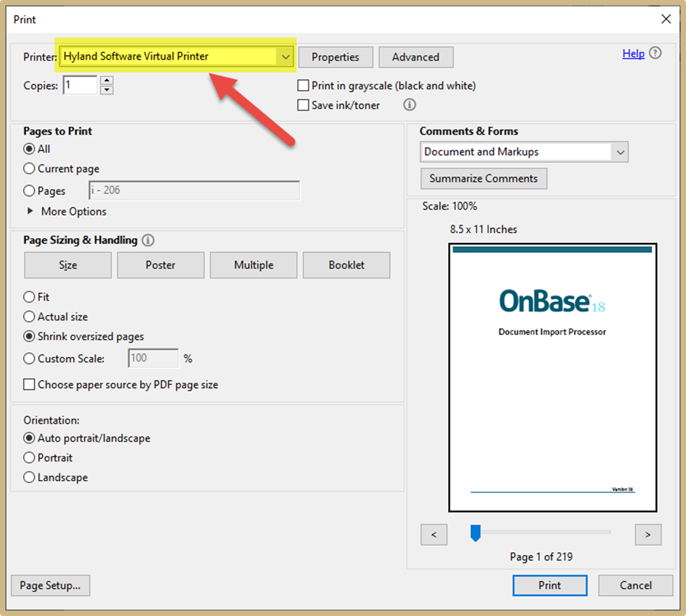Click the Page Sizing & Handling info icon
The image size is (686, 616).
(x=148, y=240)
